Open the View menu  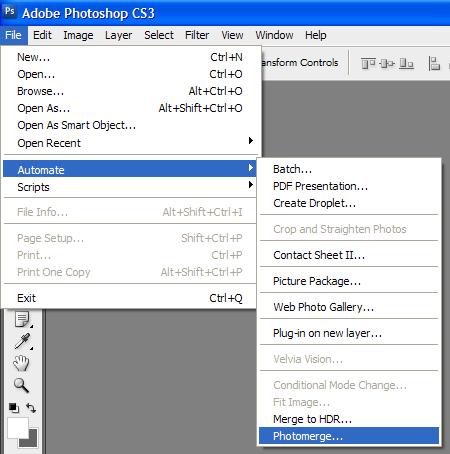point(232,35)
